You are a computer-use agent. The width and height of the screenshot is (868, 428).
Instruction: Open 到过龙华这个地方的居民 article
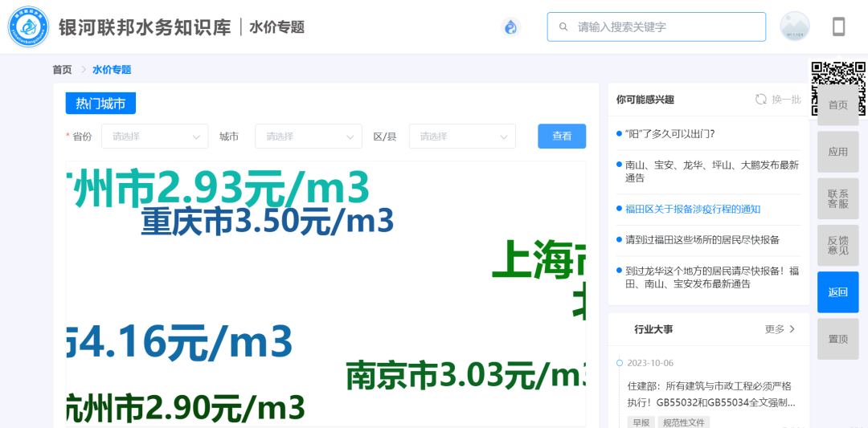712,278
